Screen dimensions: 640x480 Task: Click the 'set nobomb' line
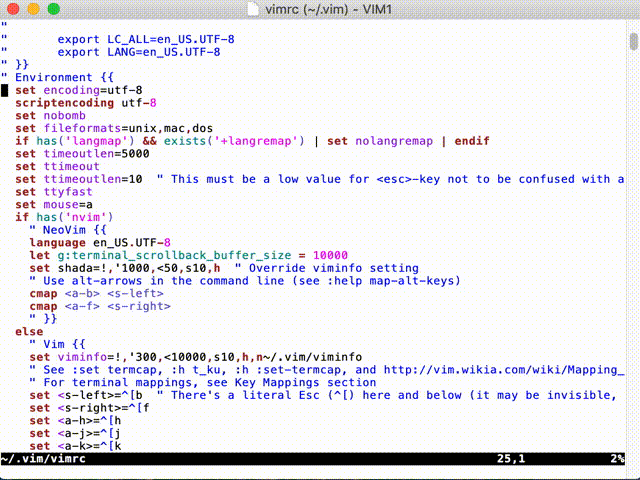51,116
